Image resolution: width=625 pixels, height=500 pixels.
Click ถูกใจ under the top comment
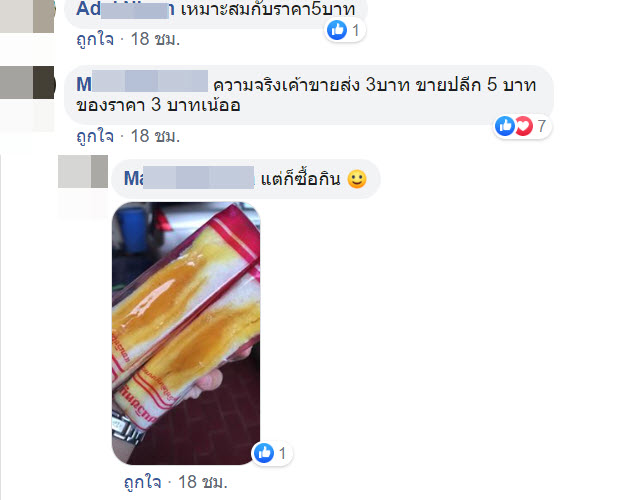95,39
